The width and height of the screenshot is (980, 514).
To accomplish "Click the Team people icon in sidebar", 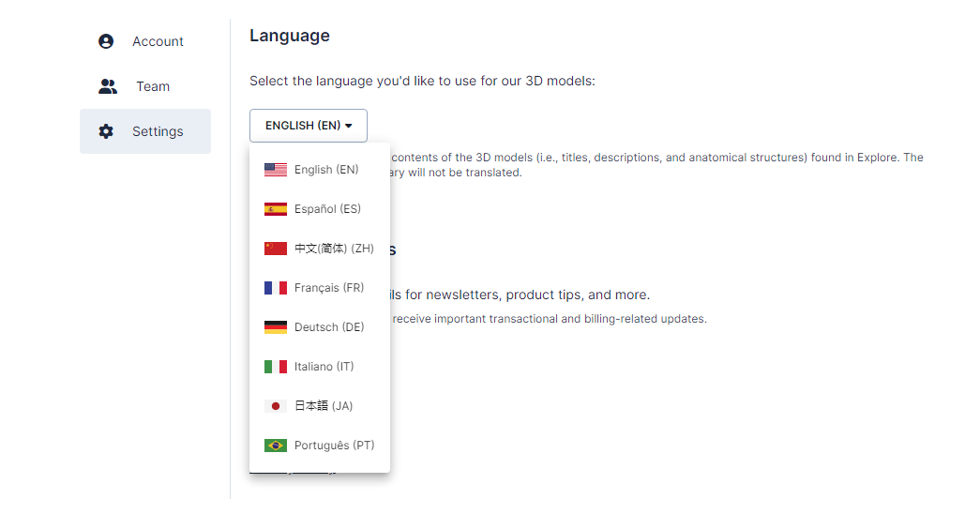I will click(108, 86).
